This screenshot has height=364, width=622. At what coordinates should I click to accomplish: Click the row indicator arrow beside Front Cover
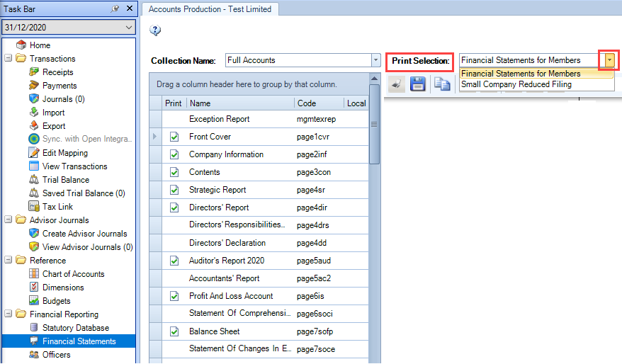[155, 137]
